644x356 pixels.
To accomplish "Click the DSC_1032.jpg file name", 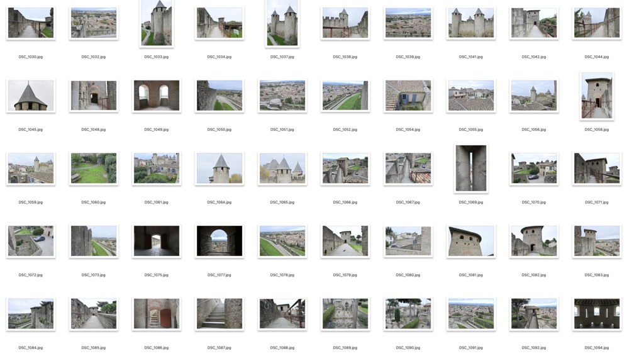I will click(x=94, y=57).
